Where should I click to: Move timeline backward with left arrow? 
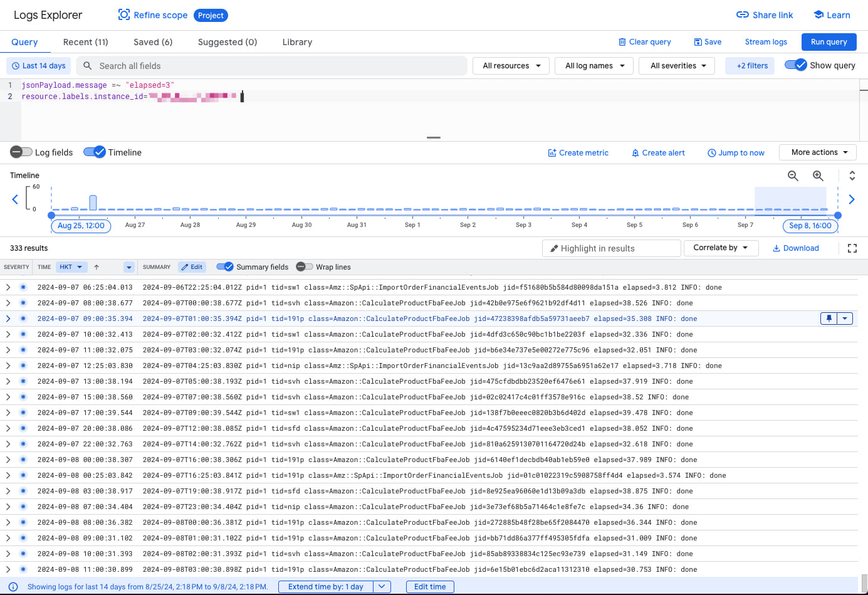pos(16,199)
